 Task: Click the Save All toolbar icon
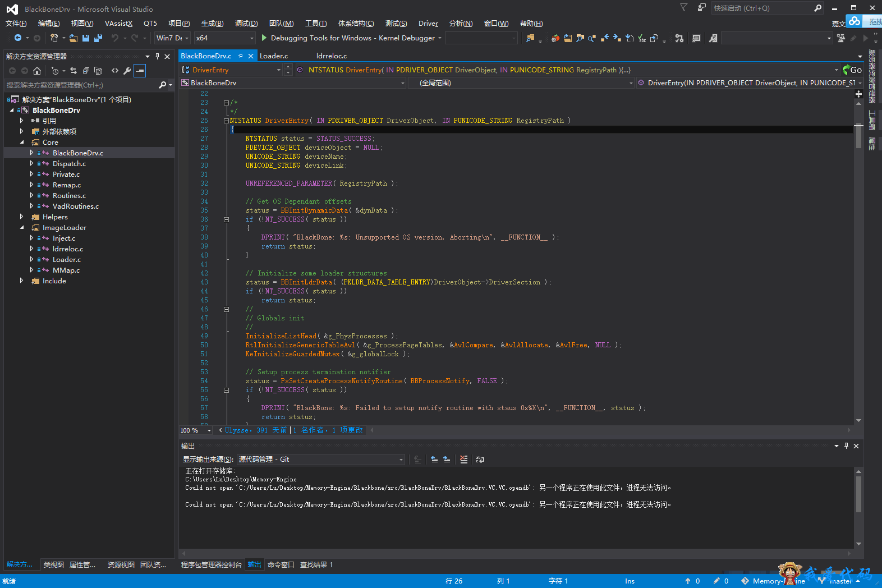point(98,38)
